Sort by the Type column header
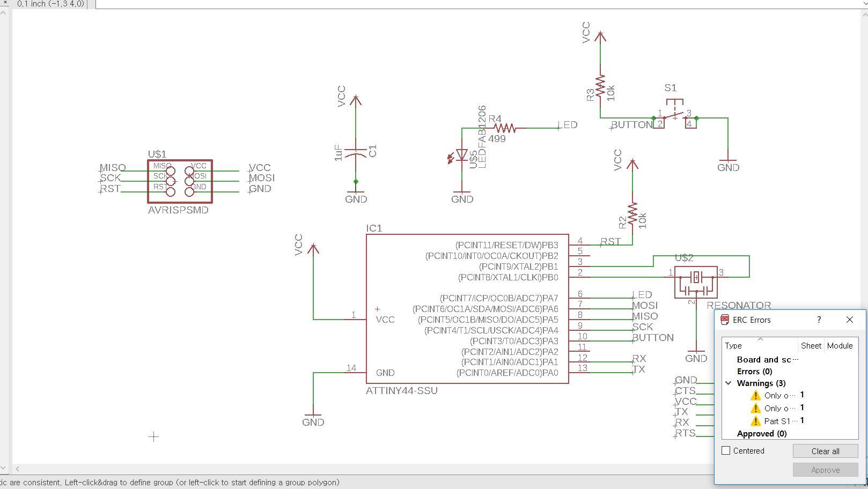The height and width of the screenshot is (489, 868). 760,345
